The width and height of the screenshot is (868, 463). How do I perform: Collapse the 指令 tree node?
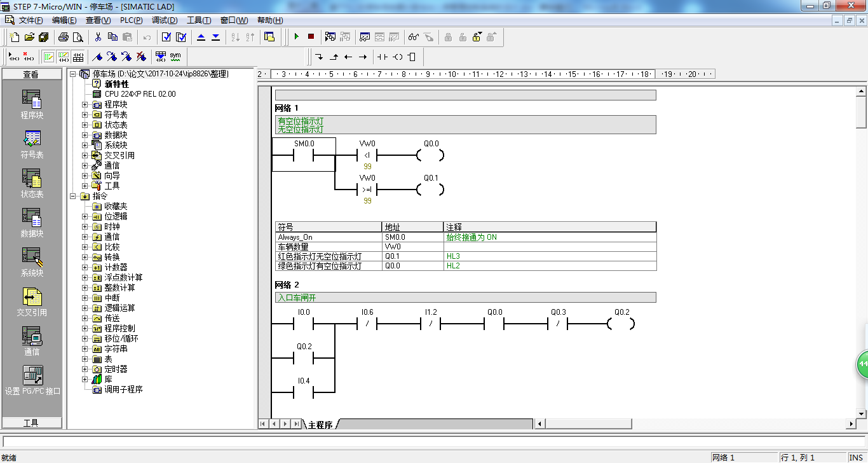click(x=73, y=196)
